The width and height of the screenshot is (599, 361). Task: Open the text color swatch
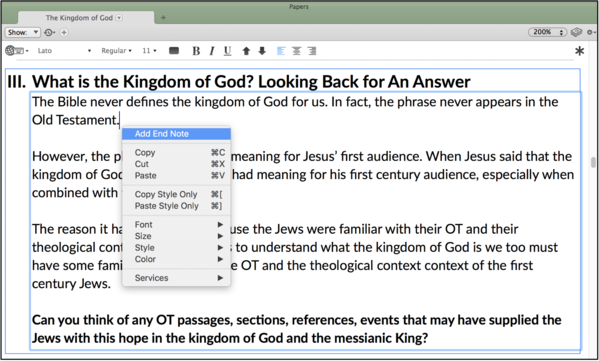click(174, 50)
